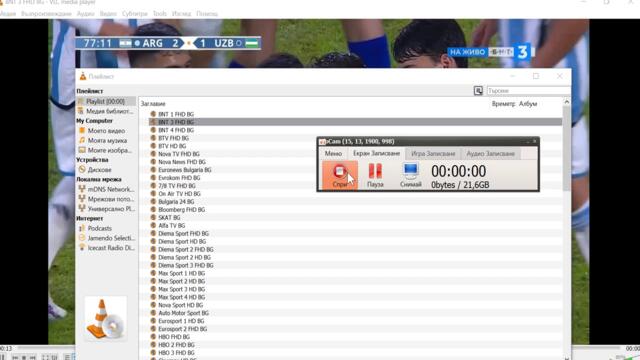
Task: Open the Помощ menu
Action: point(207,14)
